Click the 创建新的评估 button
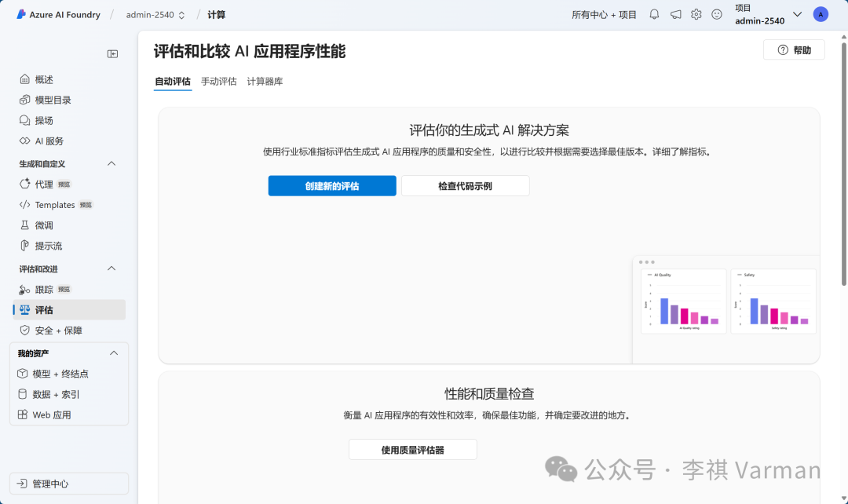The width and height of the screenshot is (848, 504). 331,185
